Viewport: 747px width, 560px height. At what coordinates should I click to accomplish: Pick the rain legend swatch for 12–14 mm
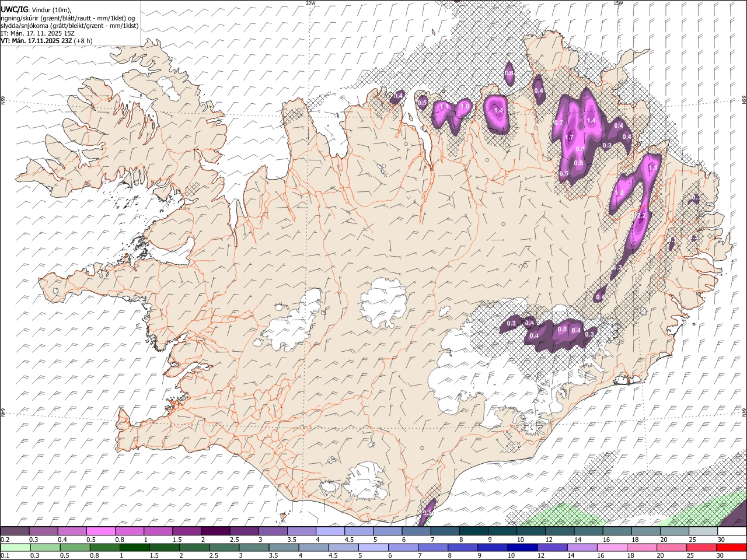[553, 547]
